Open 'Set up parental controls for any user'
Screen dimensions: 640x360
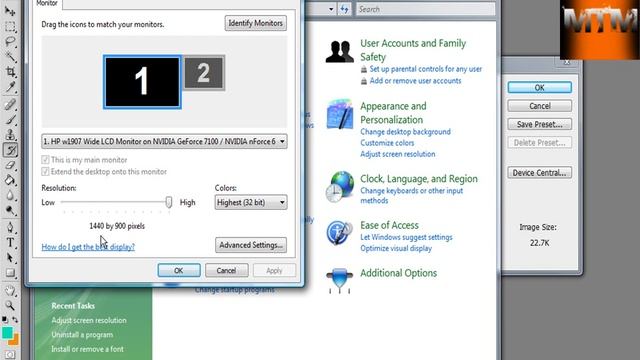(426, 69)
